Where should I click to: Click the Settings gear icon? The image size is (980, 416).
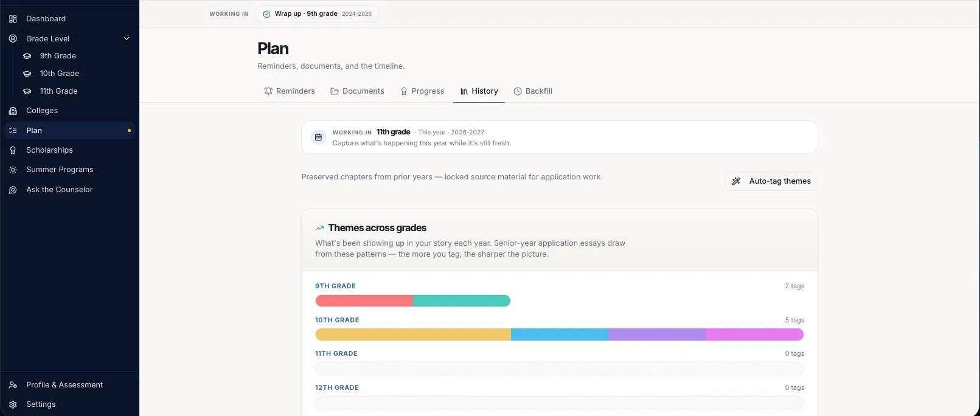click(x=13, y=404)
